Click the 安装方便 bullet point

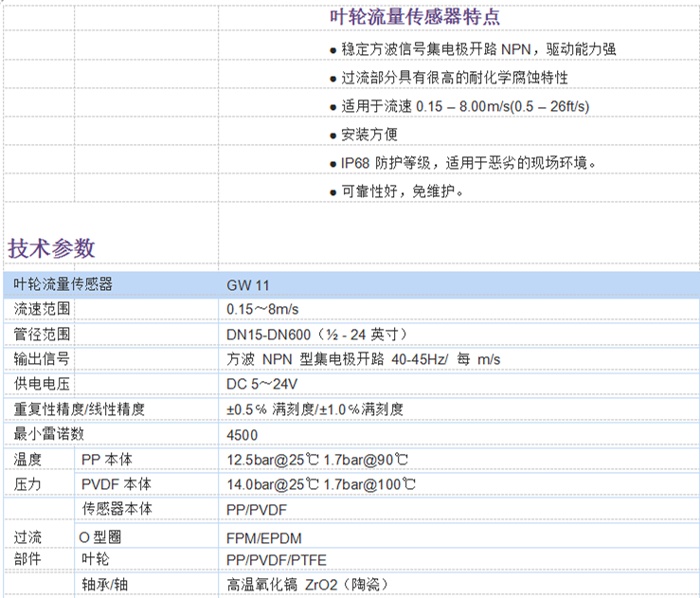(368, 135)
